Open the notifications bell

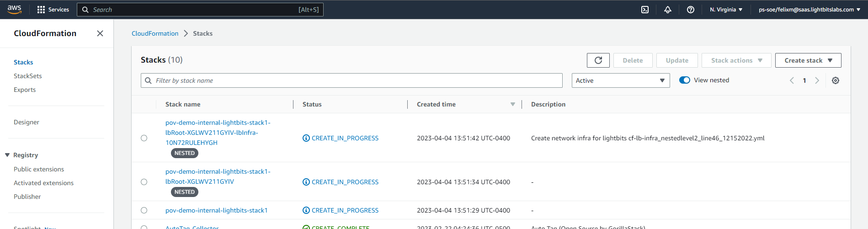coord(668,10)
